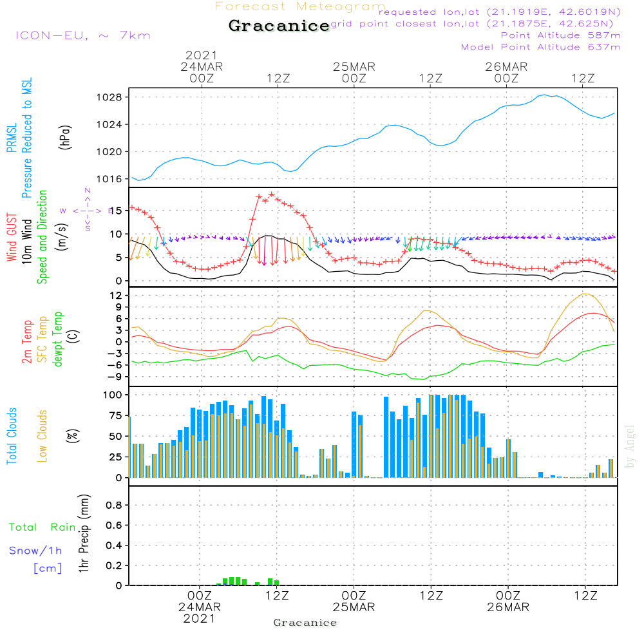The height and width of the screenshot is (644, 644).
Task: Select the blue 'Snow/1h' legend label
Action: (x=35, y=551)
